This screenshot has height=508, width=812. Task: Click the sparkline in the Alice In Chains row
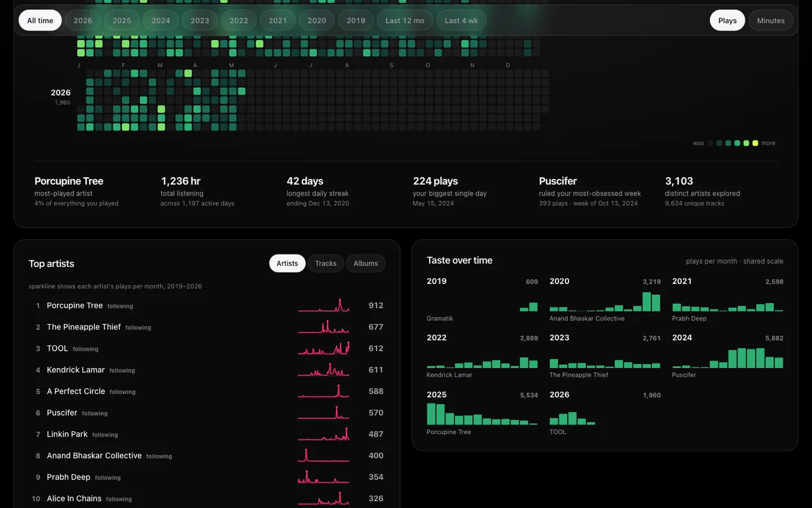click(324, 499)
